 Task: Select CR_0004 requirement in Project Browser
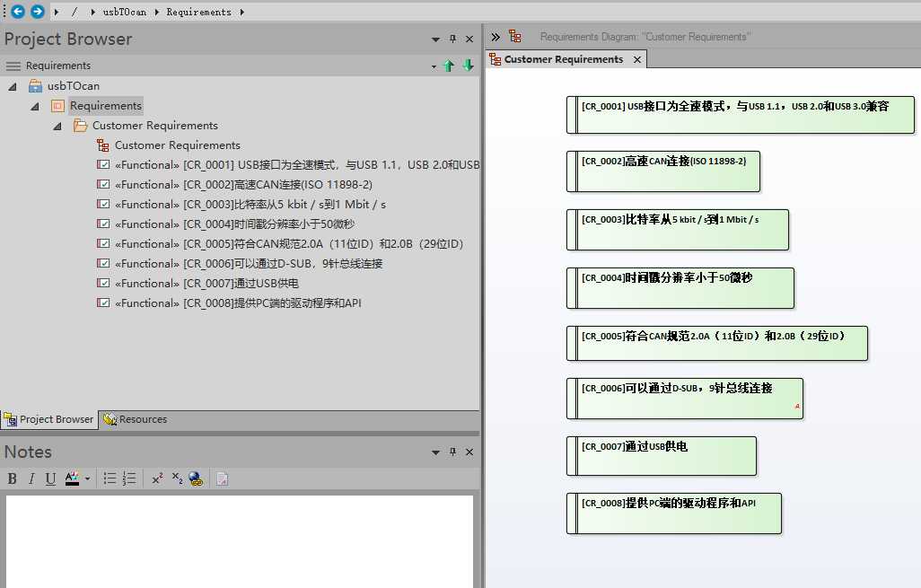pyautogui.click(x=235, y=224)
